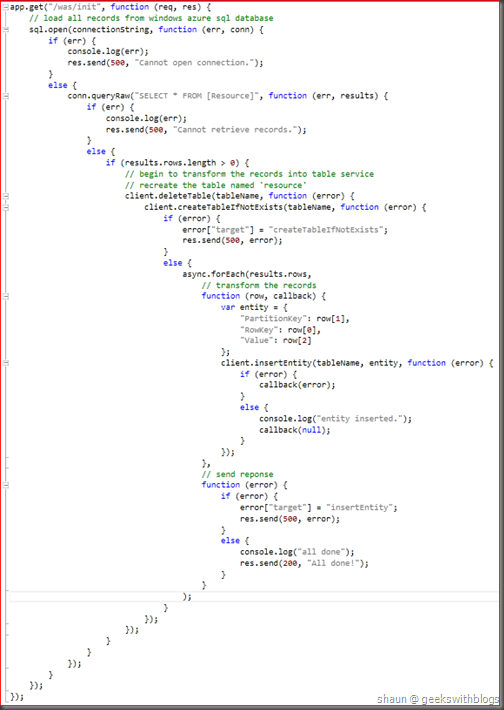Collapse the conn.queryRaw SELECT callback block
Viewport: 504px width, 710px height.
(x=6, y=96)
